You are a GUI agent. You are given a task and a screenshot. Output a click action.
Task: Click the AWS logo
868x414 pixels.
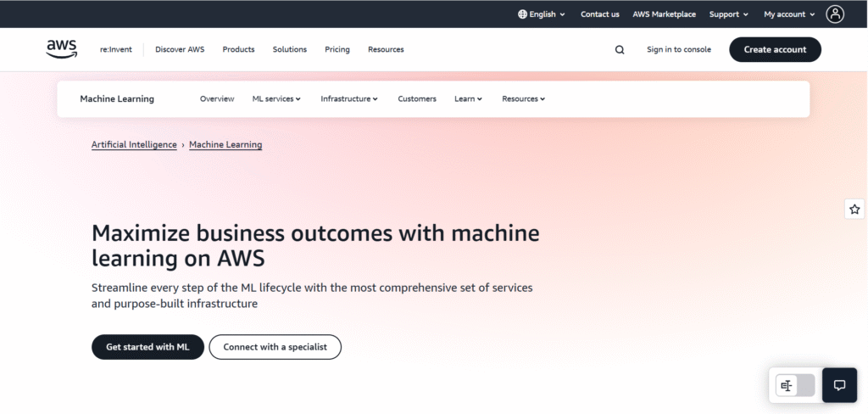click(62, 49)
